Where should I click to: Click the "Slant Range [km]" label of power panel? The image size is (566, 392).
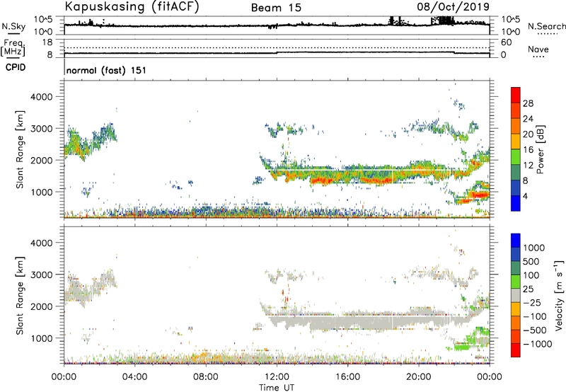point(20,149)
